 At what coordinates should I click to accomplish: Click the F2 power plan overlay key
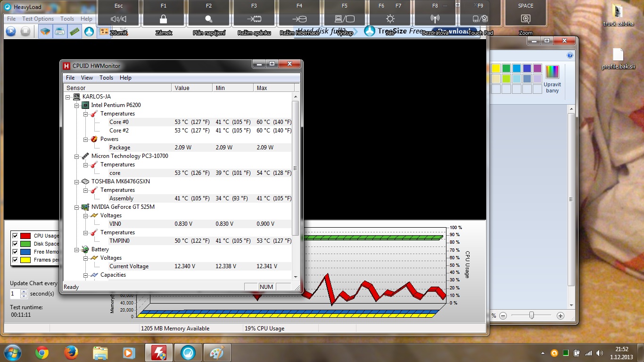(209, 14)
